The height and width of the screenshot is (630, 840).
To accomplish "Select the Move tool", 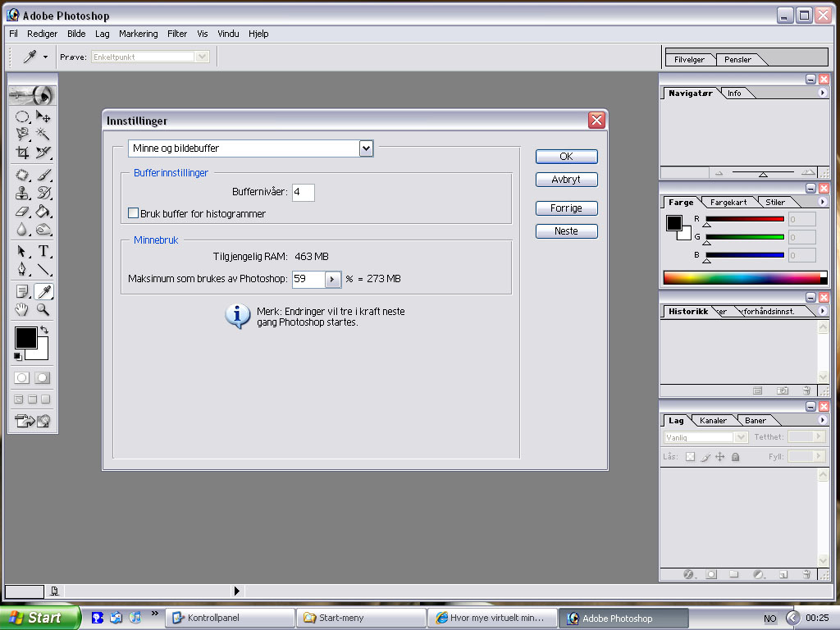I will (43, 116).
